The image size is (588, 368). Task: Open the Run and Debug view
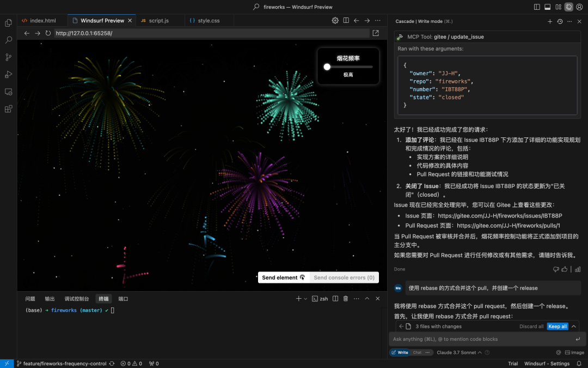click(8, 74)
